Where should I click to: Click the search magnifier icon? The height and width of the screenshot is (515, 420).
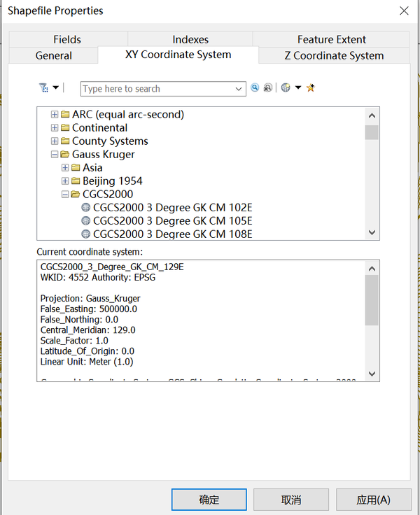pos(255,88)
